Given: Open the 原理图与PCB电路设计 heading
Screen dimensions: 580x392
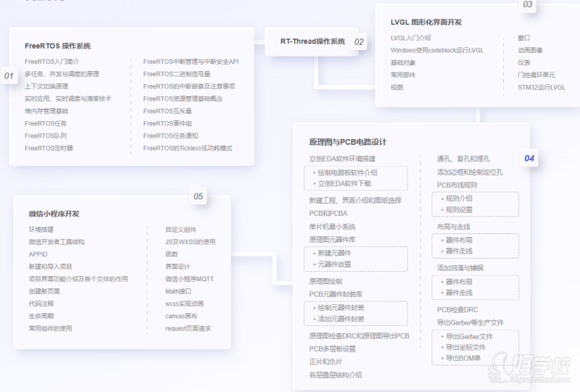Looking at the screenshot, I should tap(347, 142).
